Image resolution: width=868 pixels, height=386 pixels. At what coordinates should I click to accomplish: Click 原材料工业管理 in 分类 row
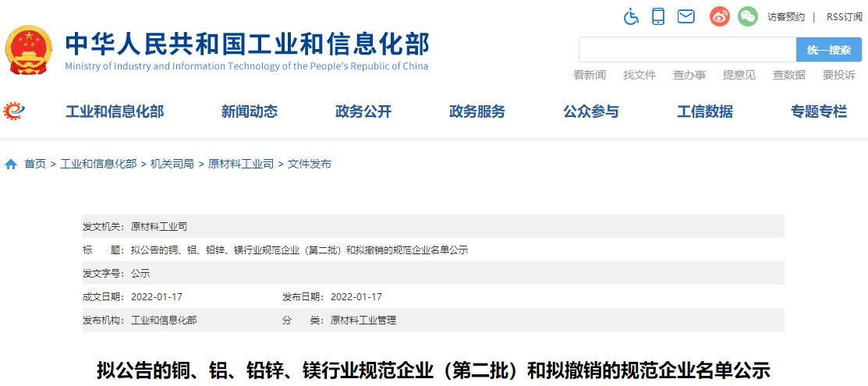coord(363,320)
